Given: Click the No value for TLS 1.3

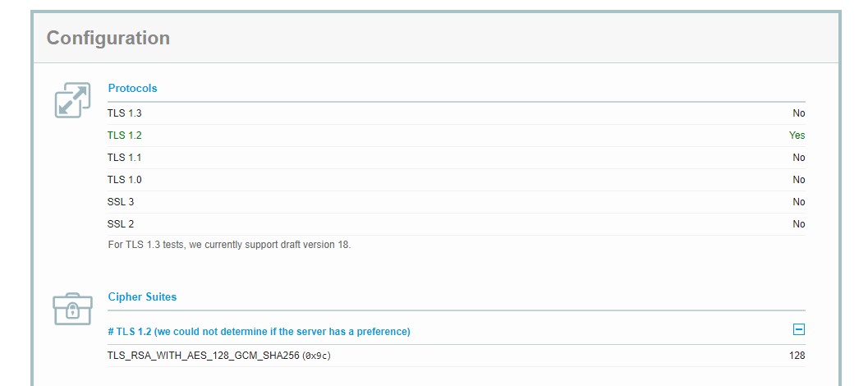Looking at the screenshot, I should click(x=798, y=113).
